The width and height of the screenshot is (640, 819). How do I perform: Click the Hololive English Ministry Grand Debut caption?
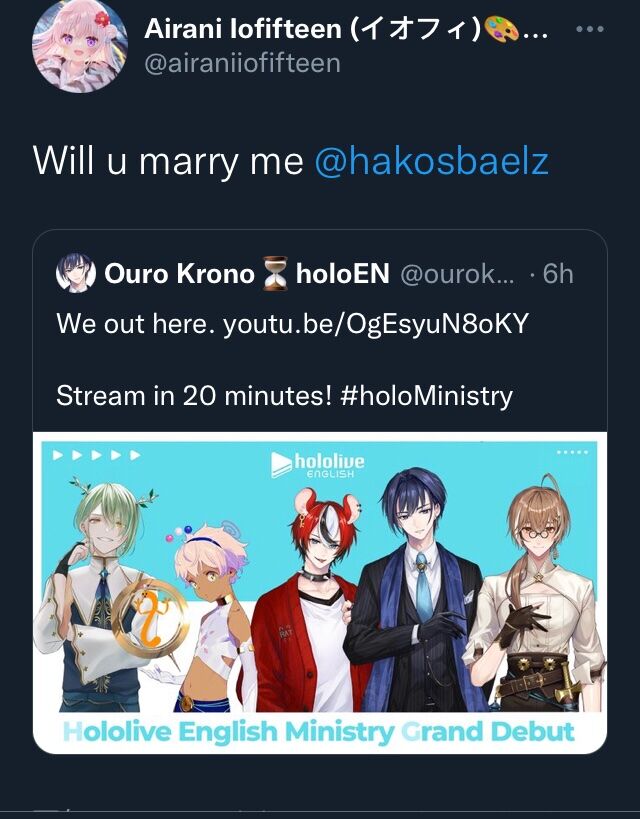319,732
